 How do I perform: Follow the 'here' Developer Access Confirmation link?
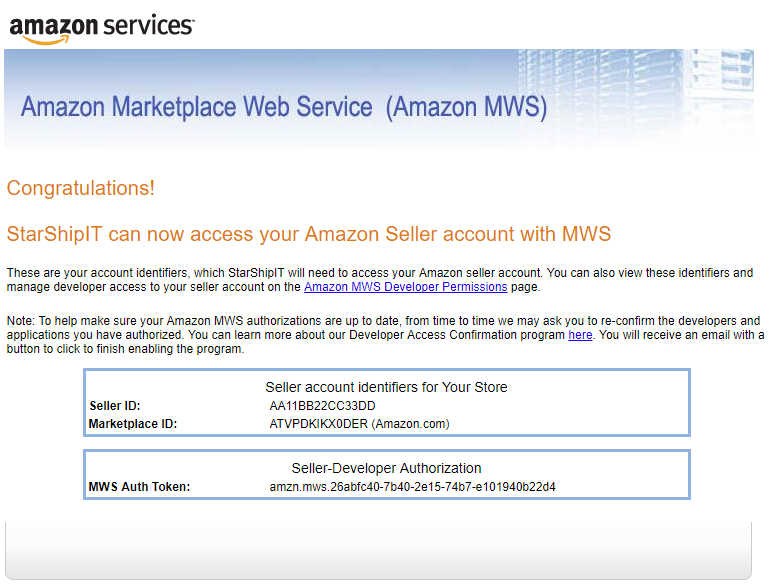point(580,335)
